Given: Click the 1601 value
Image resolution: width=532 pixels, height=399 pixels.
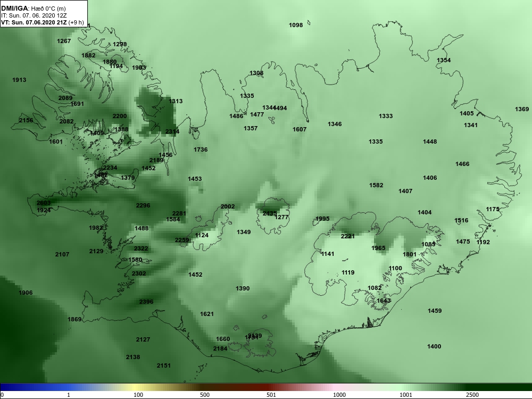Looking at the screenshot, I should pyautogui.click(x=56, y=142).
